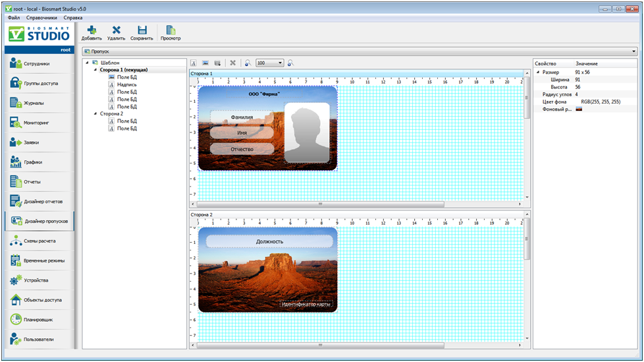Open the Пропуск template dropdown

point(633,51)
